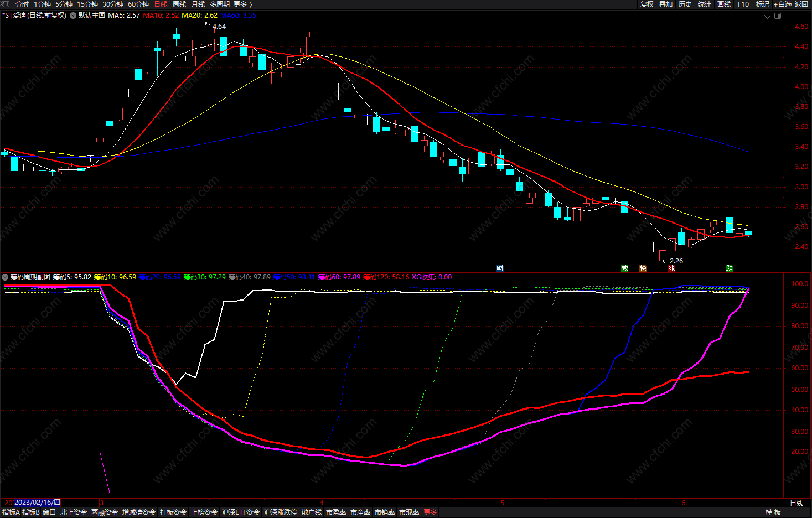The image size is (812, 518).
Task: Click the diamond icon above the price axis
Action: click(767, 15)
